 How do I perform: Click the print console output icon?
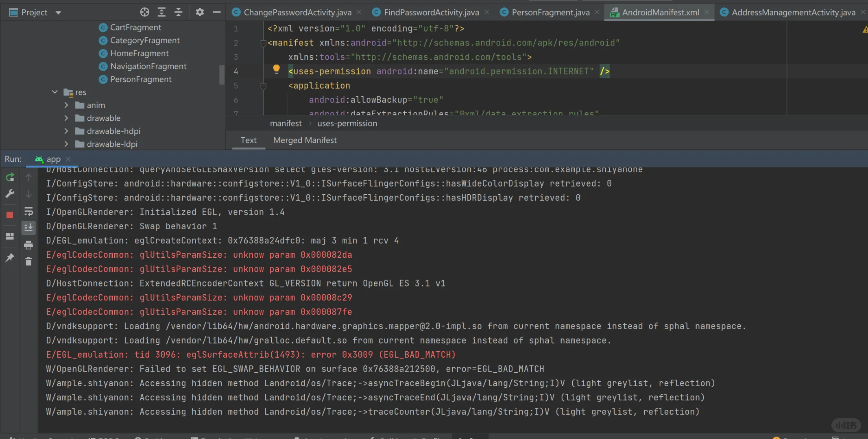pos(28,245)
